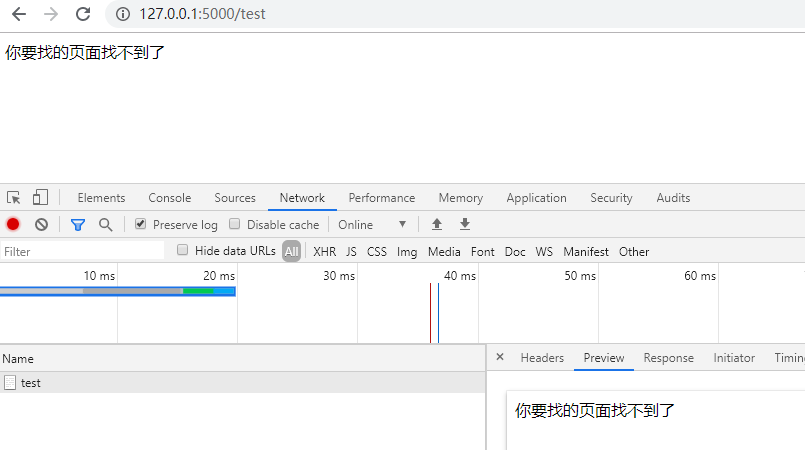Filter requests by Other

tap(634, 252)
